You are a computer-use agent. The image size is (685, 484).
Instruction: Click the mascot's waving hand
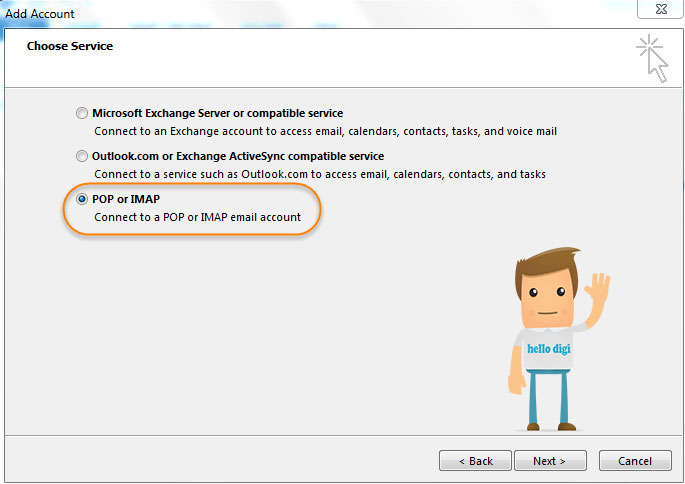coord(598,288)
